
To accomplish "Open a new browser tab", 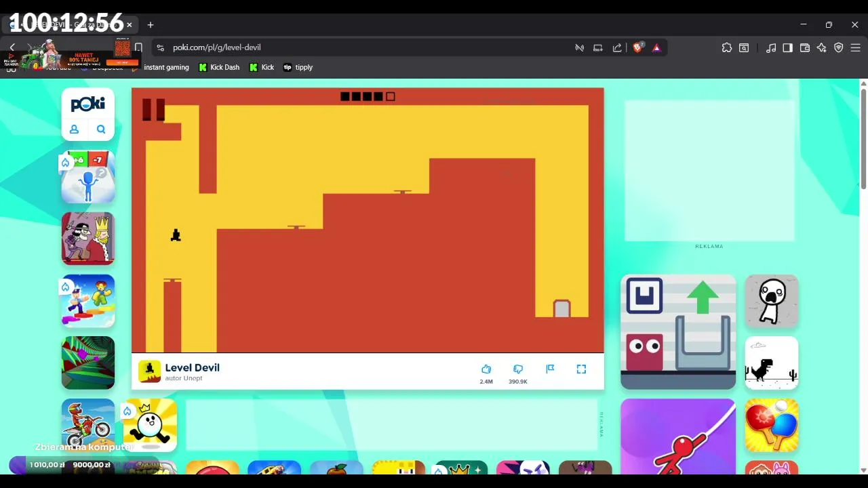I will (x=151, y=25).
